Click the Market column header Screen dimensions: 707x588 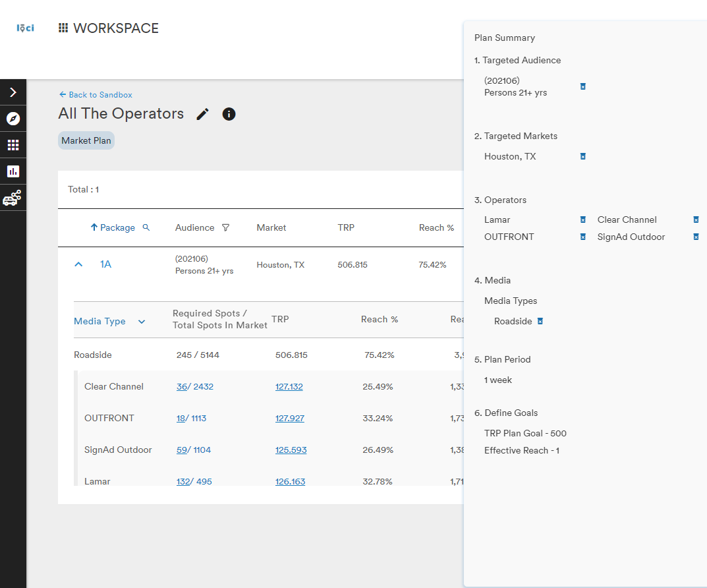(x=271, y=227)
